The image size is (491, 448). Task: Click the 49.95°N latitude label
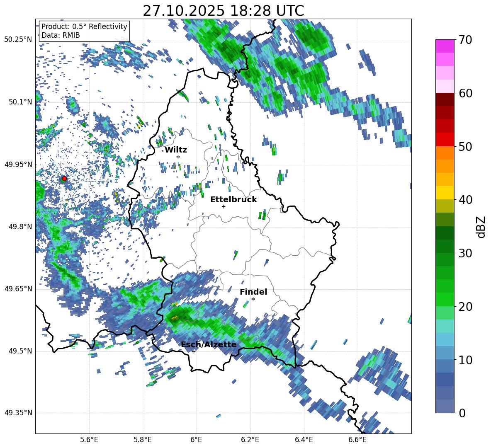(x=18, y=165)
